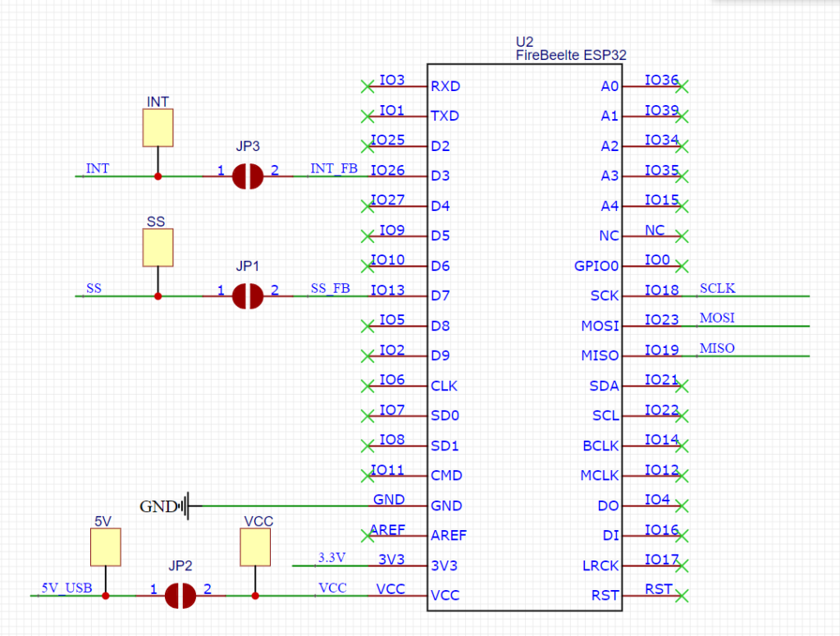This screenshot has width=840, height=636.
Task: Click the no-connect cross on IO3 pin
Action: pos(367,86)
